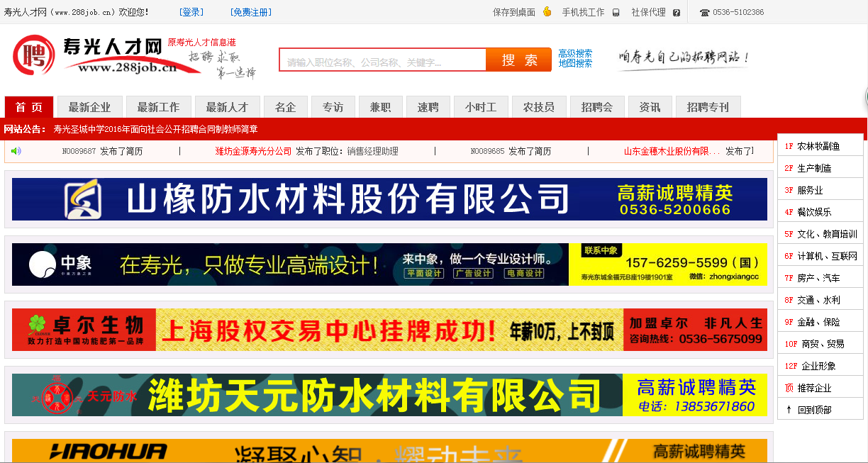Open the 小时工 tab
The height and width of the screenshot is (463, 868).
pos(482,107)
